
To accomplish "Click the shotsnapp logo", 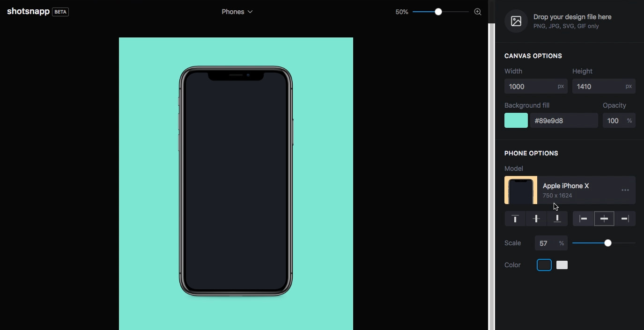I will coord(29,12).
